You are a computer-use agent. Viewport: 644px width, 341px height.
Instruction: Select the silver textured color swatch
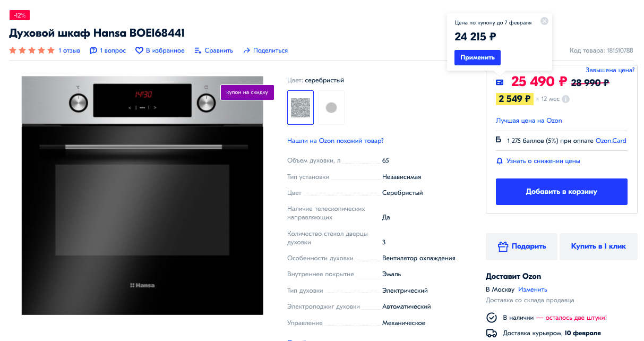pyautogui.click(x=300, y=107)
